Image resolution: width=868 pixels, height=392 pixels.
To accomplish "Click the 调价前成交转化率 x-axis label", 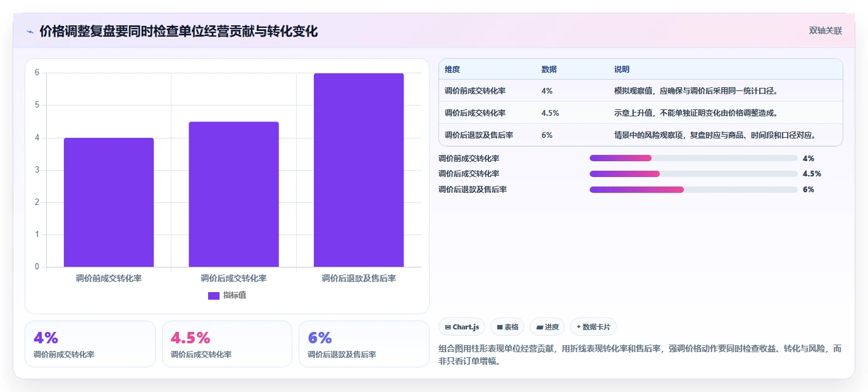I will [109, 278].
